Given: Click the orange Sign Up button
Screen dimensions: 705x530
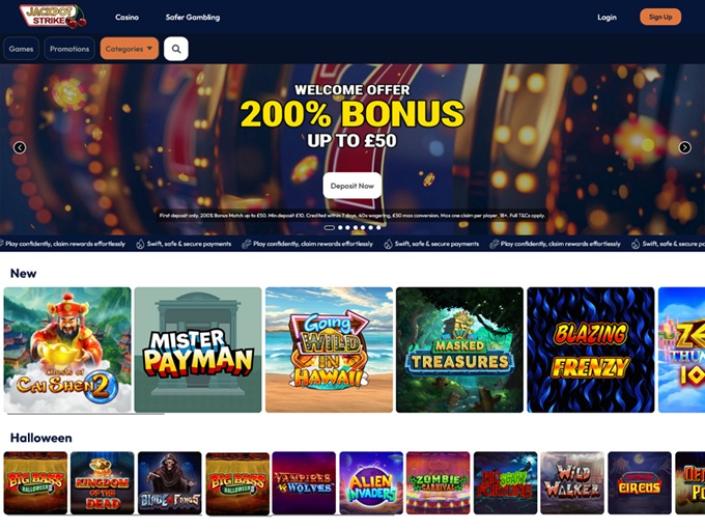Looking at the screenshot, I should (660, 17).
